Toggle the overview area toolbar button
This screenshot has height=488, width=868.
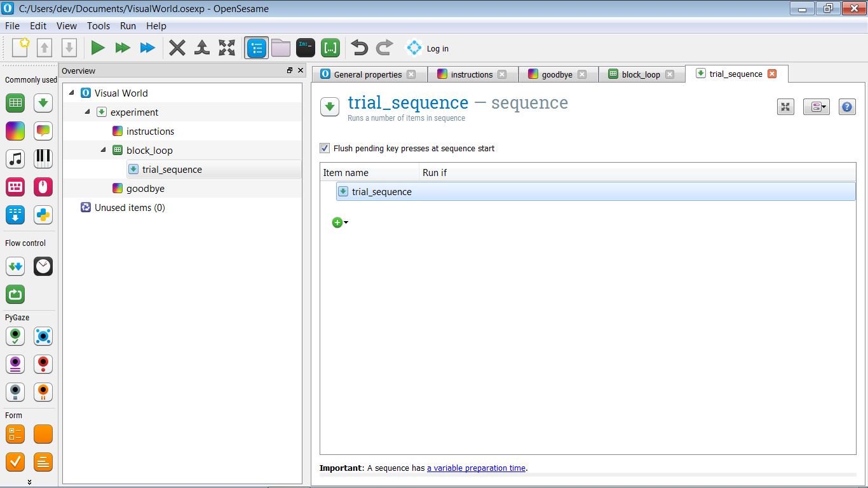click(x=257, y=48)
